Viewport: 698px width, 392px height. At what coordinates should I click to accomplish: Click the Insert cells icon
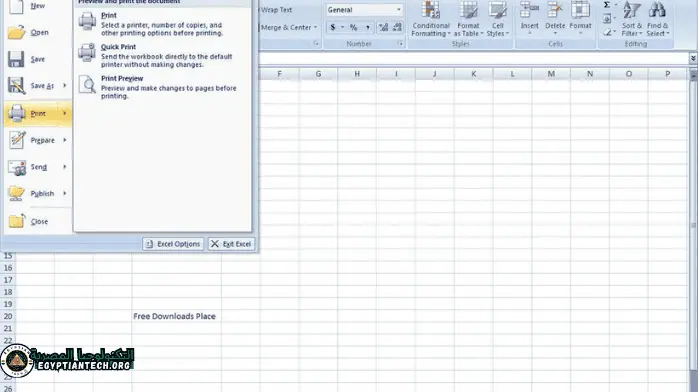click(x=529, y=10)
